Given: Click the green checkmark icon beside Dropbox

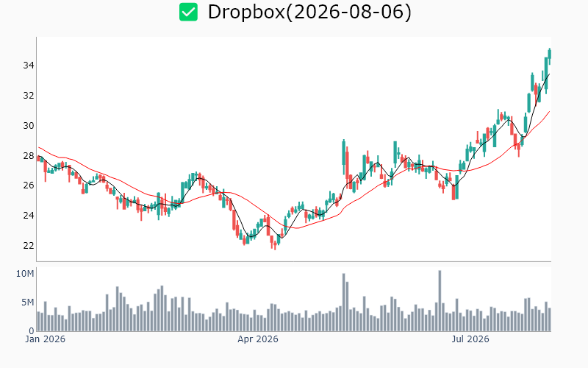Looking at the screenshot, I should coord(188,12).
